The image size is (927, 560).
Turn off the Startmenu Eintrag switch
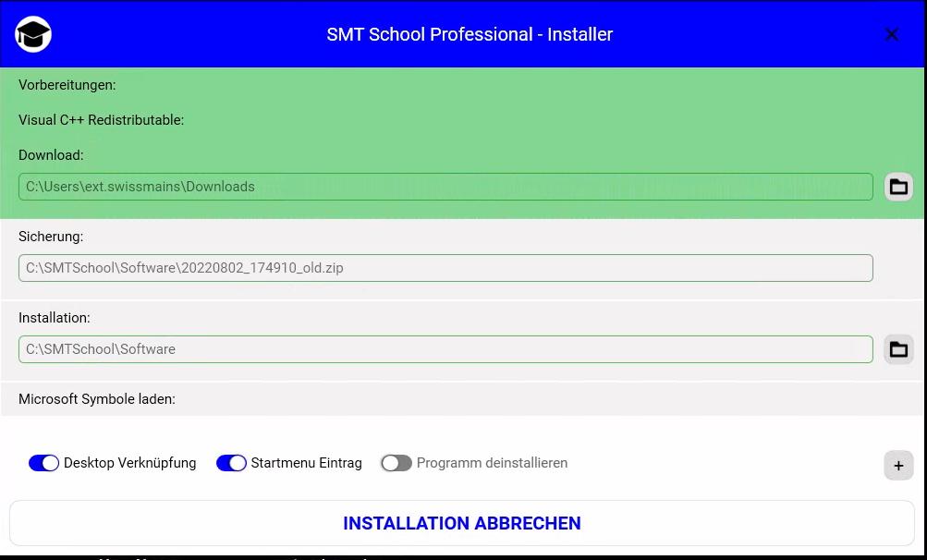click(x=231, y=463)
